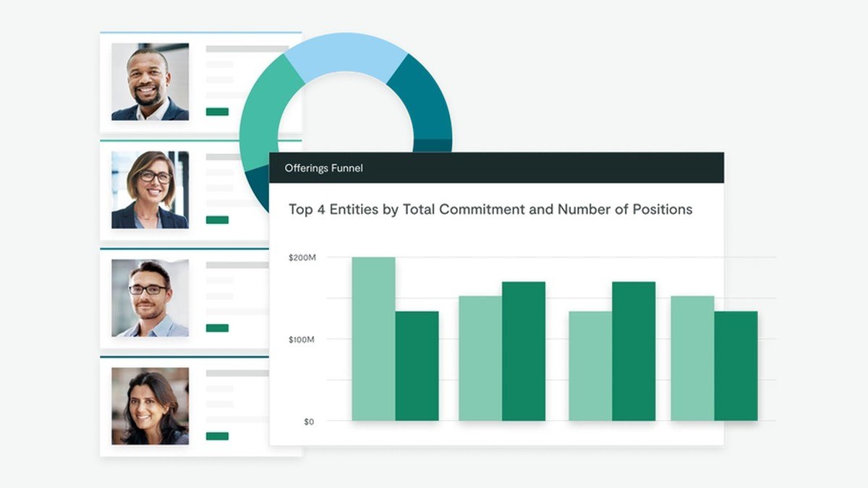The image size is (868, 488).
Task: Click the Offerings Funnel panel title
Action: pos(324,168)
